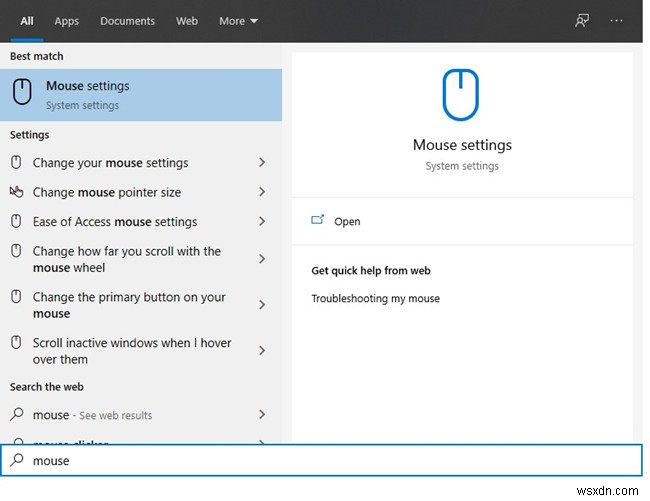Click the mouse icon beside Best match result
650x501 pixels.
click(x=22, y=93)
